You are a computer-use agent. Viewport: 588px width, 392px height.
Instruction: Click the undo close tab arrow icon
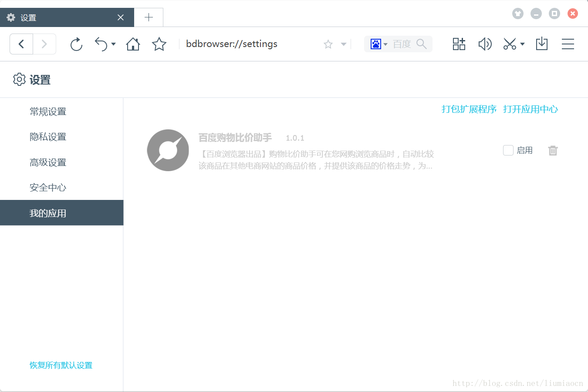[101, 44]
